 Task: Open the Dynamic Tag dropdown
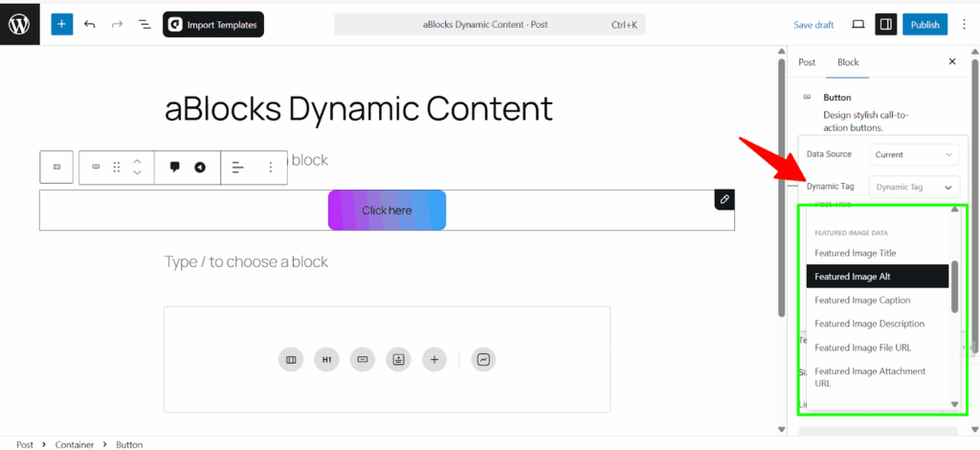(x=914, y=187)
